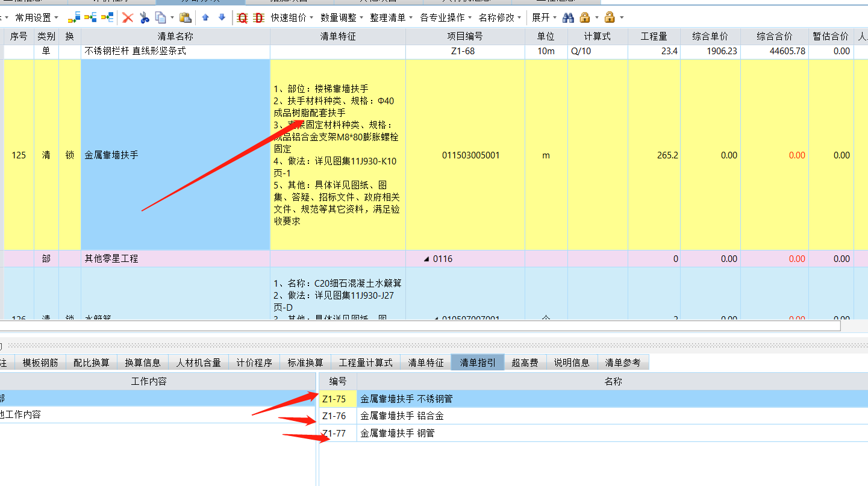This screenshot has width=868, height=486.
Task: Click the 工程量 column header
Action: click(654, 36)
